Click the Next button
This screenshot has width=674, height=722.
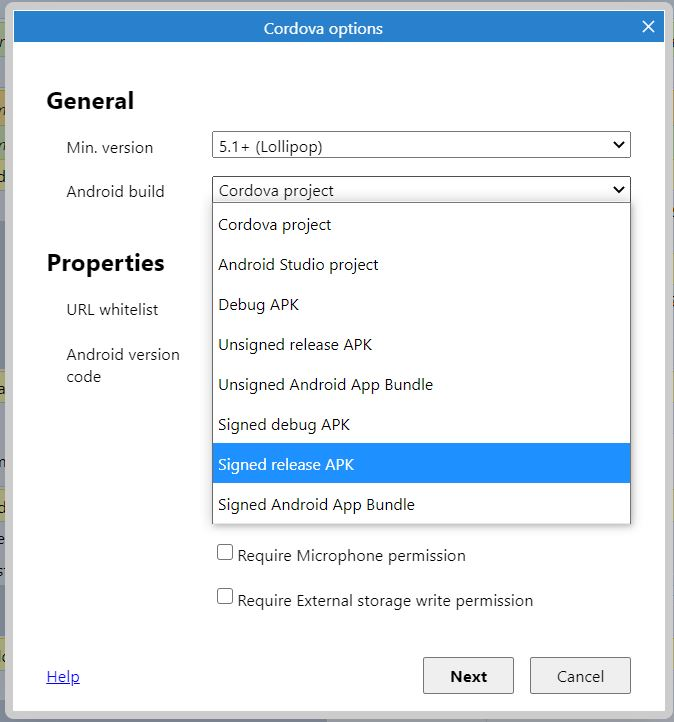(468, 675)
